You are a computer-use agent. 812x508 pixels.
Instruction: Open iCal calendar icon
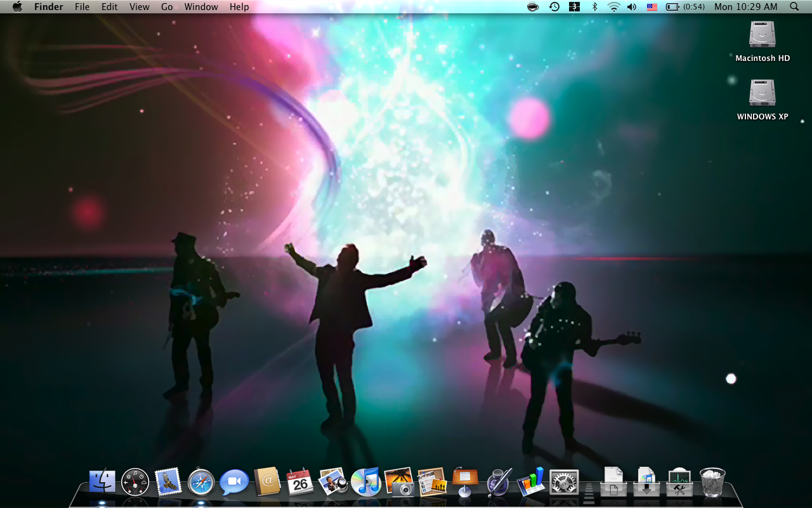coord(300,482)
